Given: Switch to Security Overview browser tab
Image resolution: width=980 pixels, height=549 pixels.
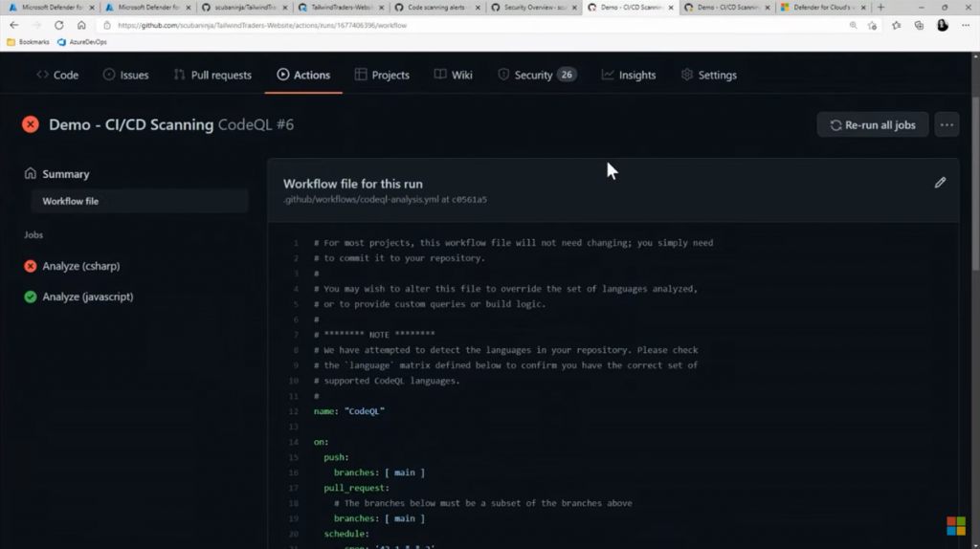Looking at the screenshot, I should pyautogui.click(x=532, y=8).
